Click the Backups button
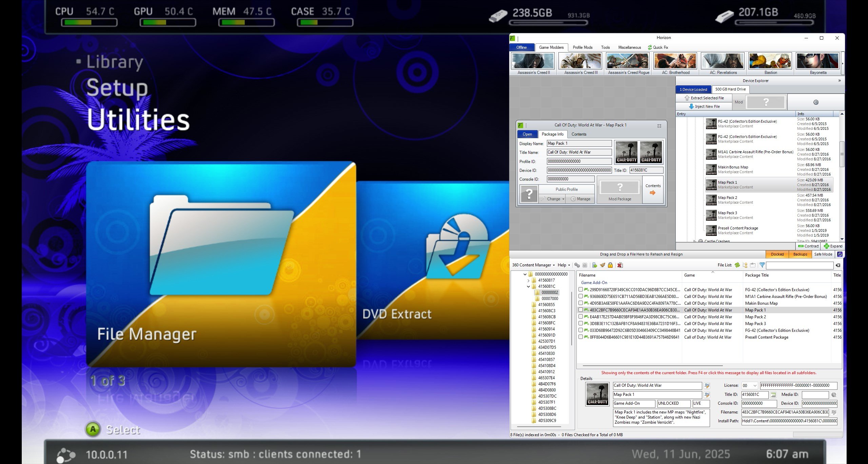This screenshot has width=868, height=464. point(800,254)
